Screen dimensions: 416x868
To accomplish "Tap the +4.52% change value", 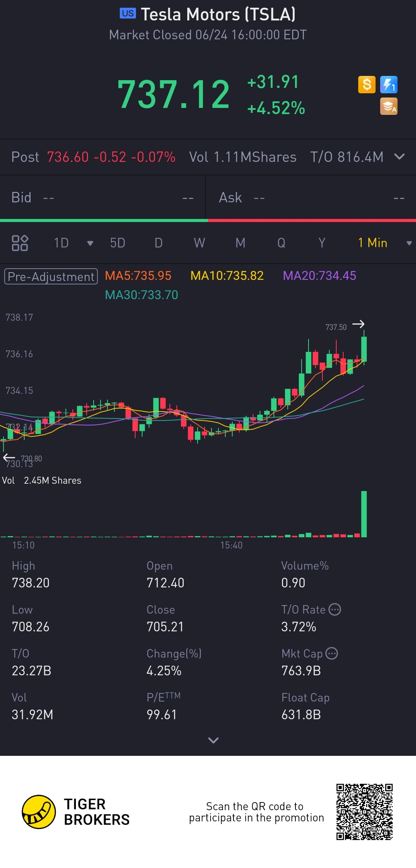I will point(276,108).
